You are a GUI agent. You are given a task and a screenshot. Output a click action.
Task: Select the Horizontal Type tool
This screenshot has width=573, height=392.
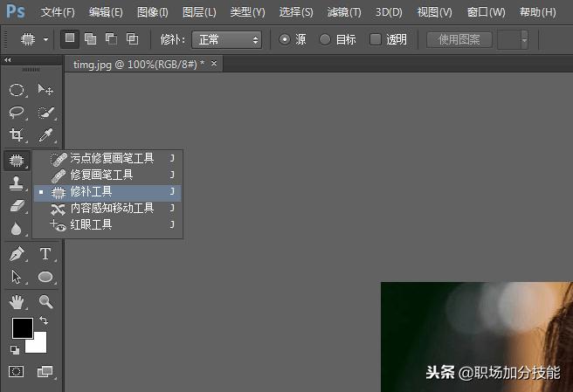click(45, 254)
